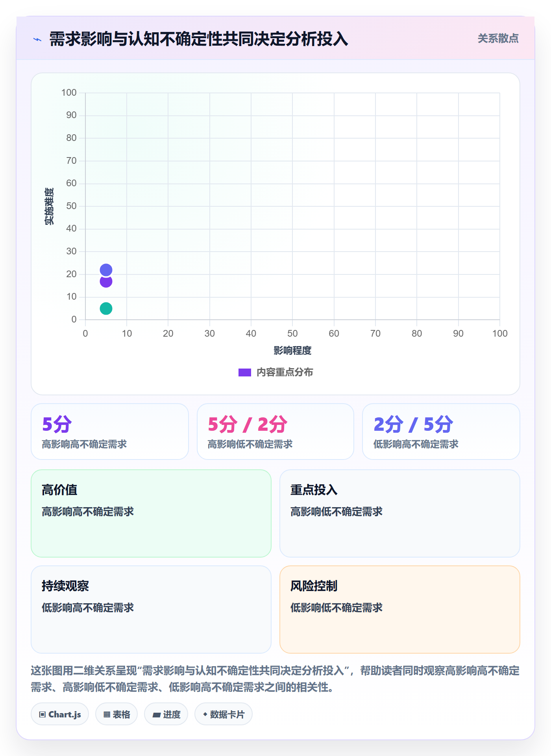Viewport: 551px width, 756px height.
Task: Click the 进度 chip bar icon
Action: (157, 715)
